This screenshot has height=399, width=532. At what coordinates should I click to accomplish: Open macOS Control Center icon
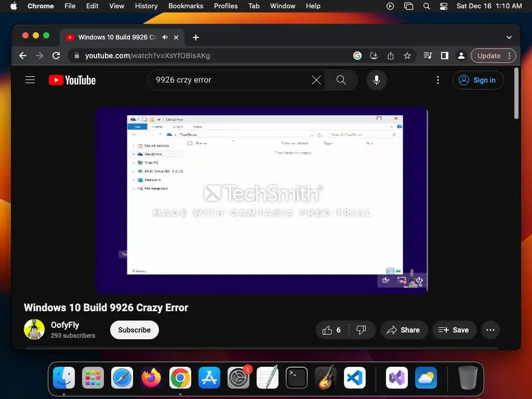444,6
